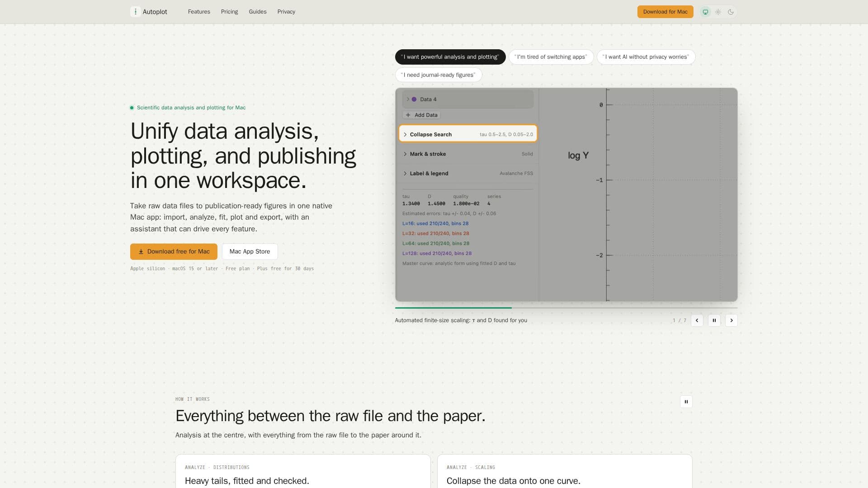
Task: Click "tau 0.5–2.5, D 0.05–2.0" range text
Action: point(506,135)
